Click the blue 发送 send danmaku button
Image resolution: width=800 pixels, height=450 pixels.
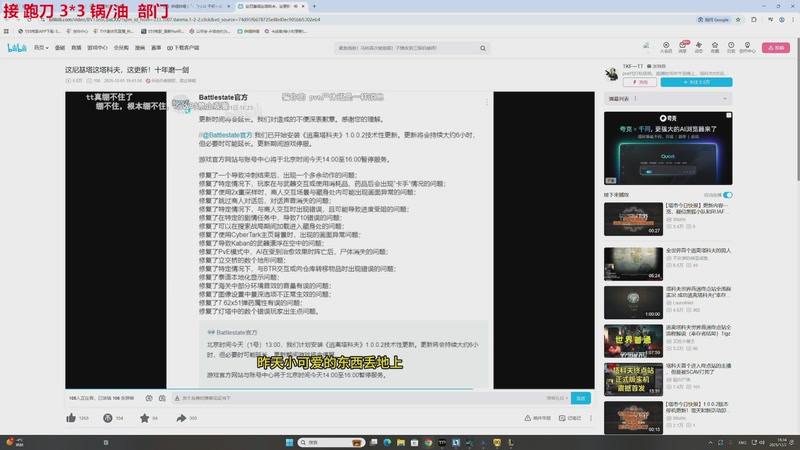coord(581,398)
